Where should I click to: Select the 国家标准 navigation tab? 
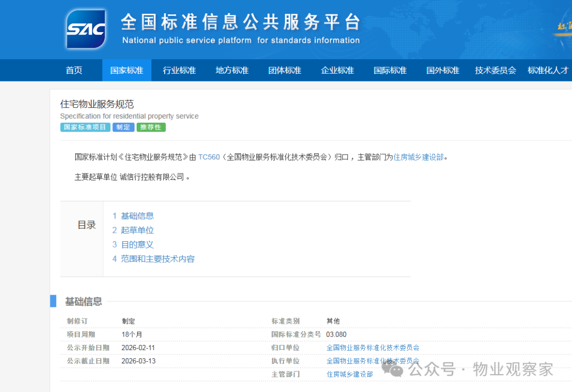[127, 70]
